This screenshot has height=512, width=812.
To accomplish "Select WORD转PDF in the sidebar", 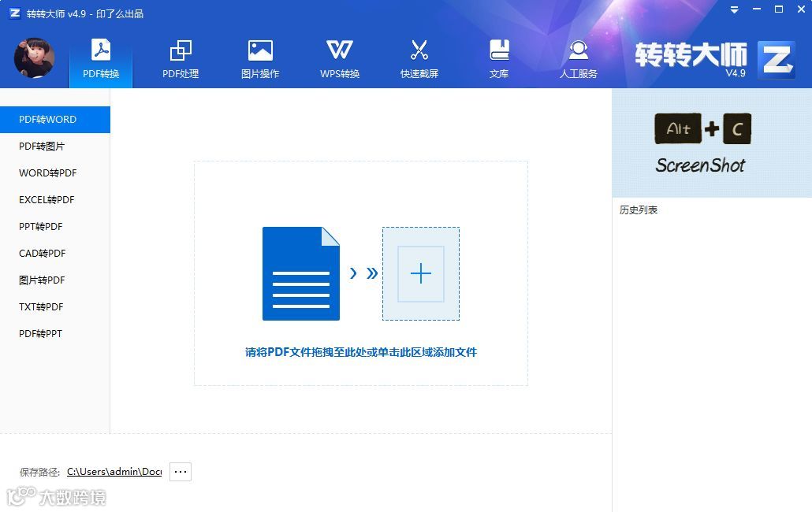I will pos(55,173).
